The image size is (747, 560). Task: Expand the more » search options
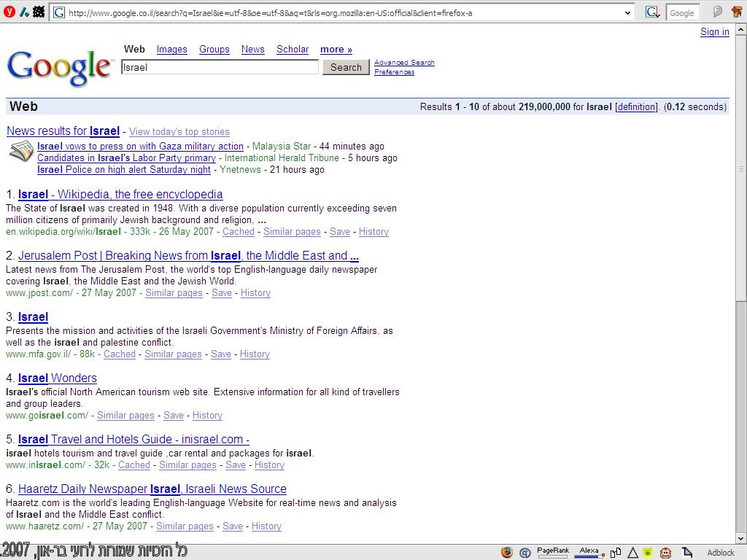(336, 50)
